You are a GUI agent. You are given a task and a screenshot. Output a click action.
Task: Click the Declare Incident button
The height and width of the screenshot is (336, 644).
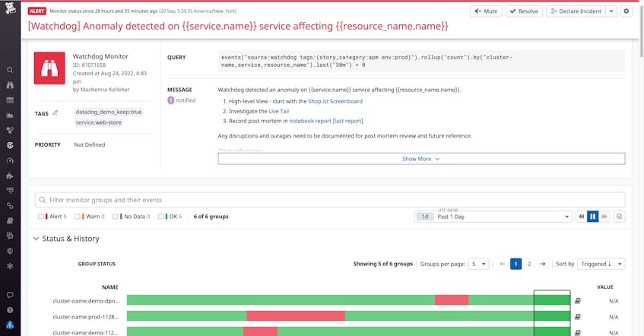pyautogui.click(x=576, y=11)
